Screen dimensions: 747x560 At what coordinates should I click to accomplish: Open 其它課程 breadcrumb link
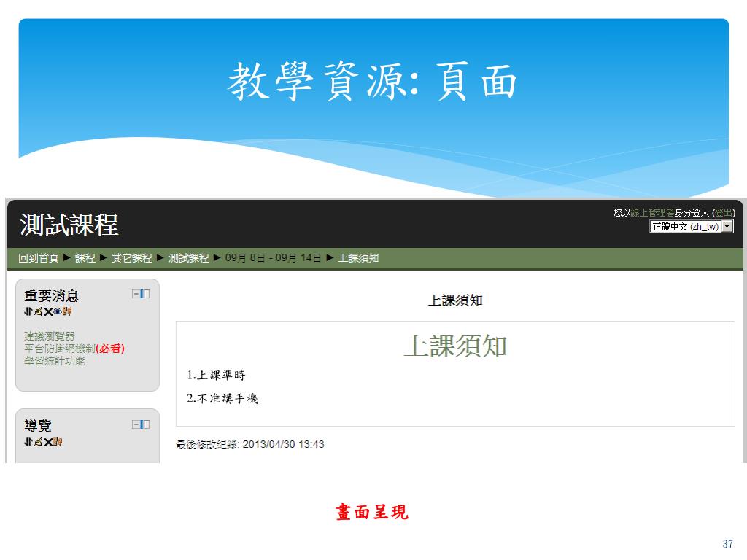131,258
